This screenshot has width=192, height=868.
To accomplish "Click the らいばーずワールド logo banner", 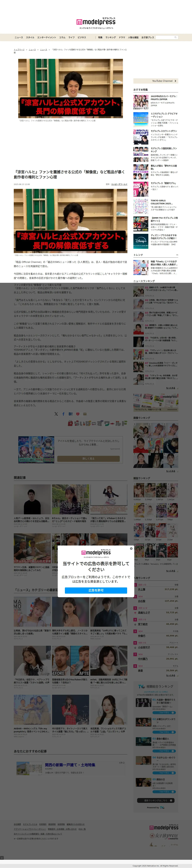I will (97, 423).
